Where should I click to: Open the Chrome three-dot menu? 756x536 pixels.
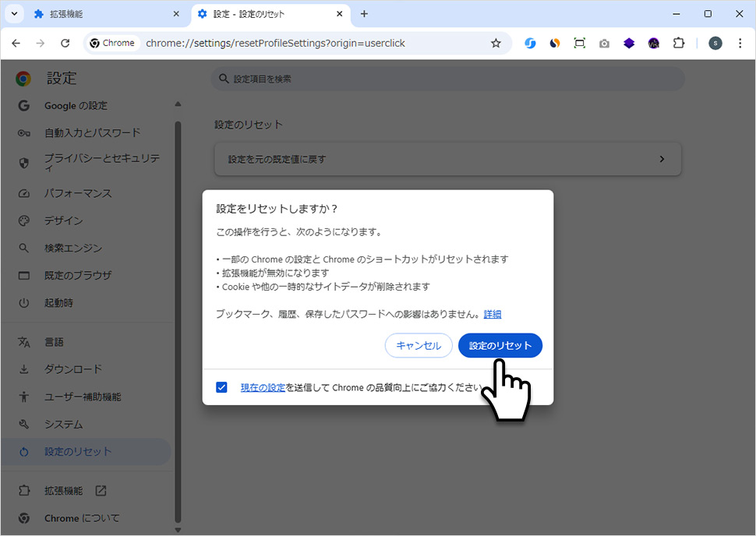pos(740,43)
